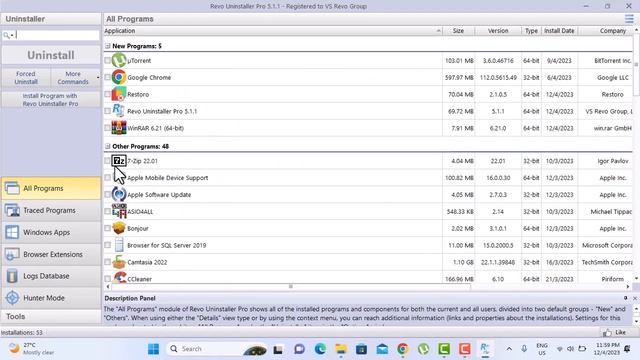640x360 pixels.
Task: Click the Camtasia 2022 icon
Action: click(119, 262)
